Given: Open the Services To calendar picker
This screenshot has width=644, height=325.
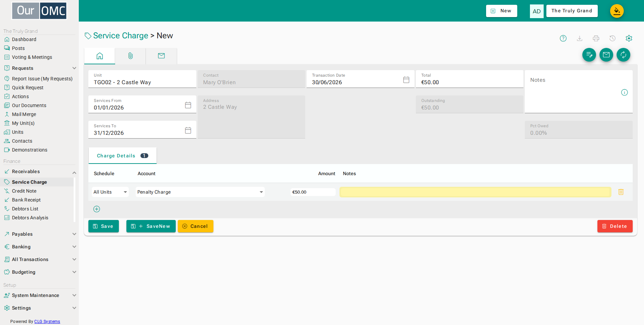Looking at the screenshot, I should [188, 130].
